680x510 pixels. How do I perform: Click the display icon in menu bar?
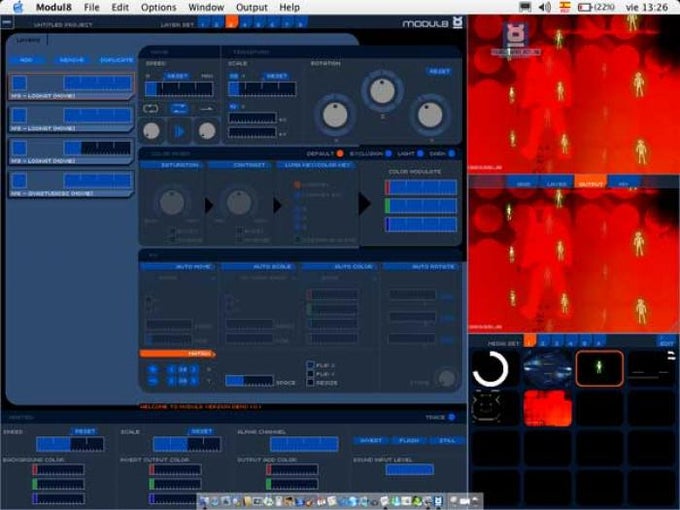click(x=525, y=7)
